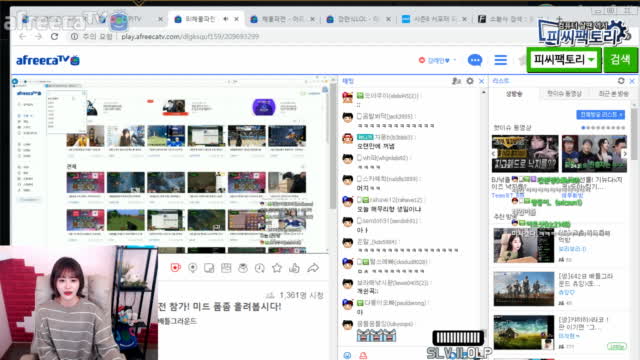Click the sticker sheet icon below player
The height and width of the screenshot is (360, 640).
209,268
